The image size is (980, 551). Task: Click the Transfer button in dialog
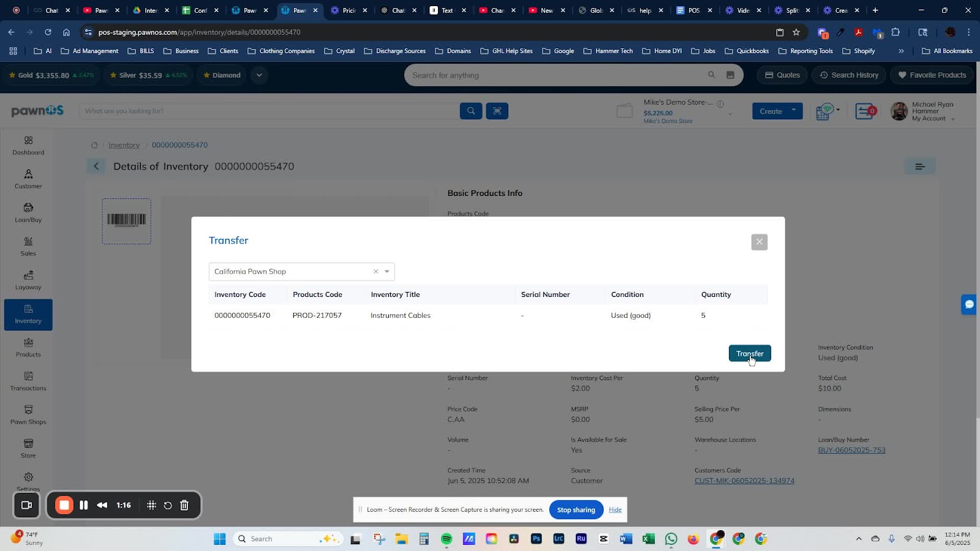tap(750, 353)
